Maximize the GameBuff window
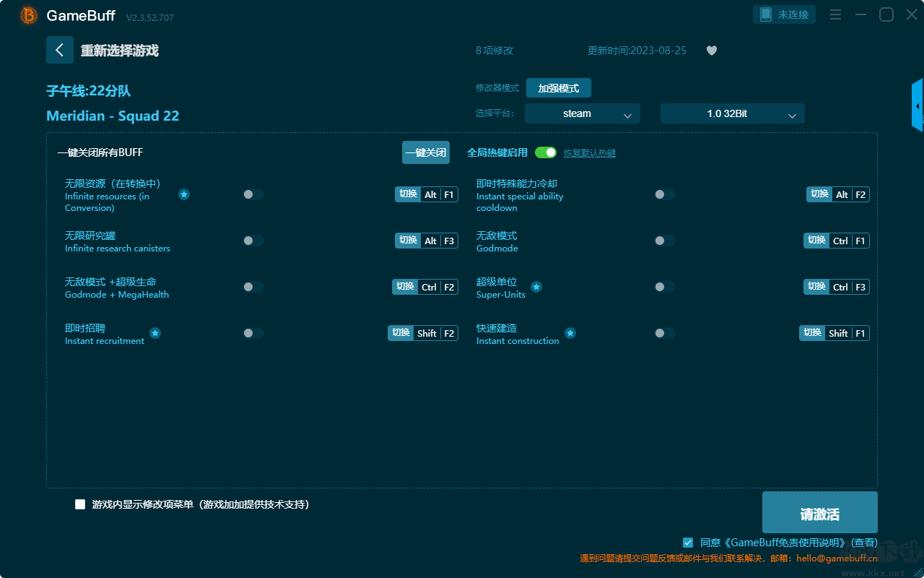This screenshot has height=578, width=924. tap(886, 14)
